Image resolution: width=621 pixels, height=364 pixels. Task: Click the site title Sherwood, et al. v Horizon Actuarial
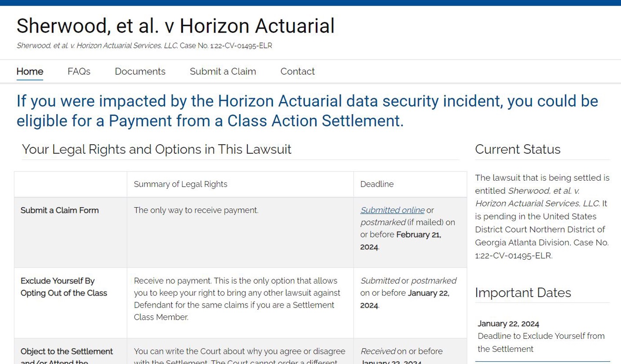tap(175, 26)
